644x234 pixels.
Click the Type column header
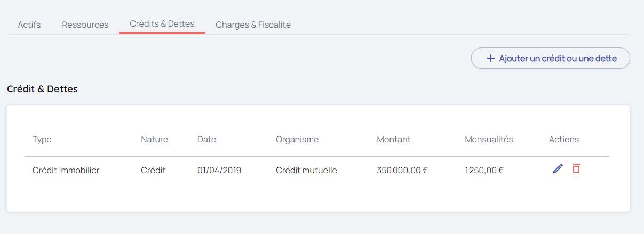point(42,140)
